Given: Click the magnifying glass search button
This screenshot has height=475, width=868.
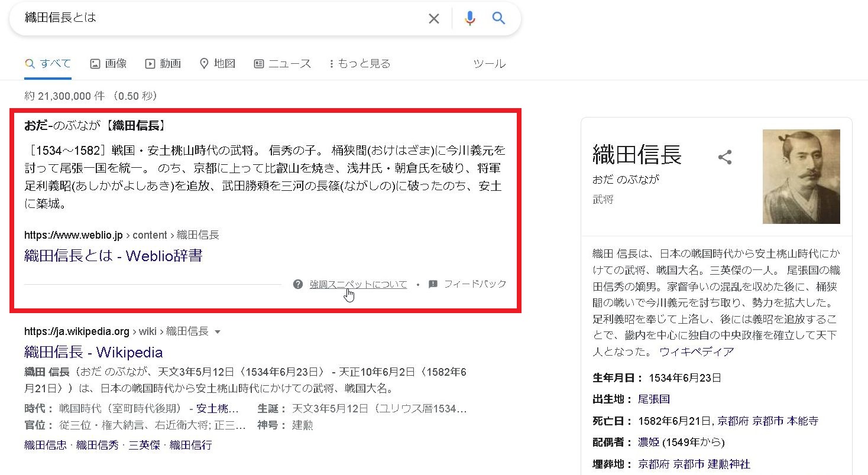Looking at the screenshot, I should pyautogui.click(x=498, y=19).
